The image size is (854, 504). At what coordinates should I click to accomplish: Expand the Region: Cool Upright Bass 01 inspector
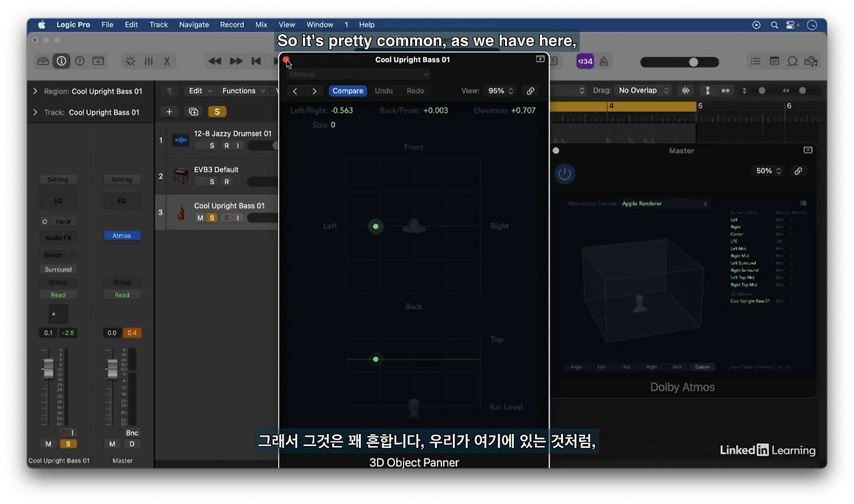36,91
